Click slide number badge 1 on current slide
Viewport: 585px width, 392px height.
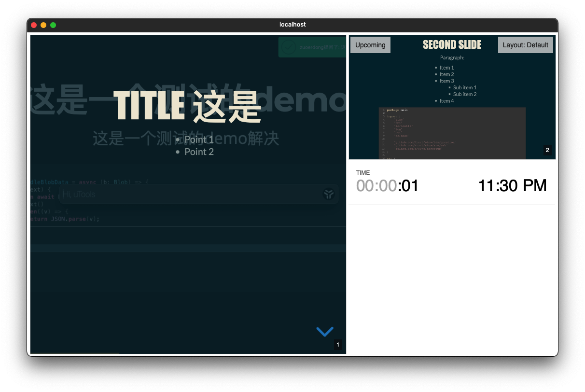coord(338,345)
